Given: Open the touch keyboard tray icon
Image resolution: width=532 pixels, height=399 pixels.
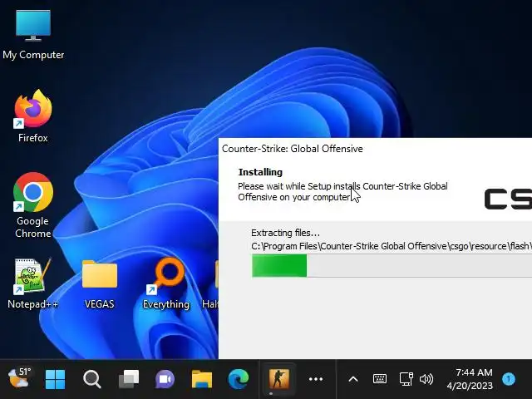Looking at the screenshot, I should point(380,379).
